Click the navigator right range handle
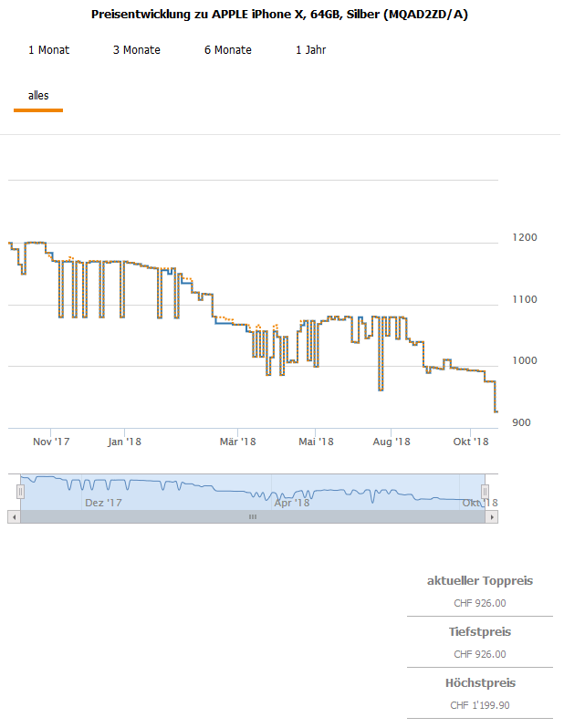 485,491
